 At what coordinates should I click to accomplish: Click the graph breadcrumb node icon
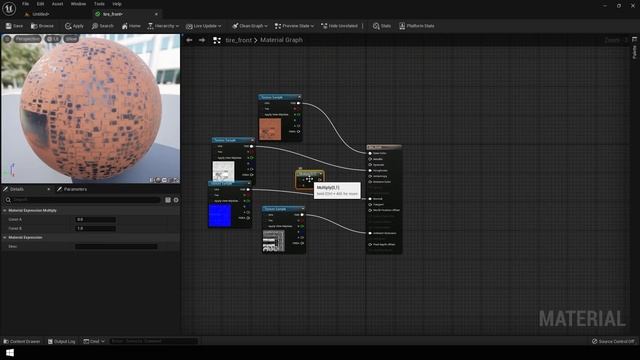coord(217,40)
